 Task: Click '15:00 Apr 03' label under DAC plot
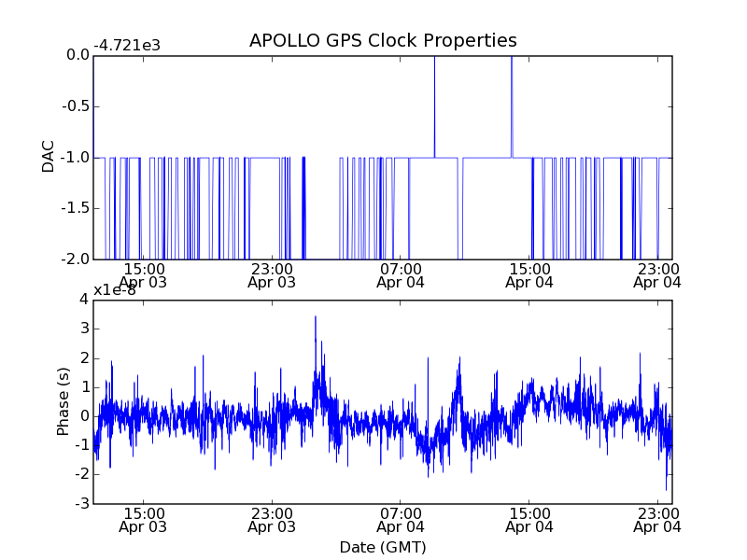[x=143, y=275]
